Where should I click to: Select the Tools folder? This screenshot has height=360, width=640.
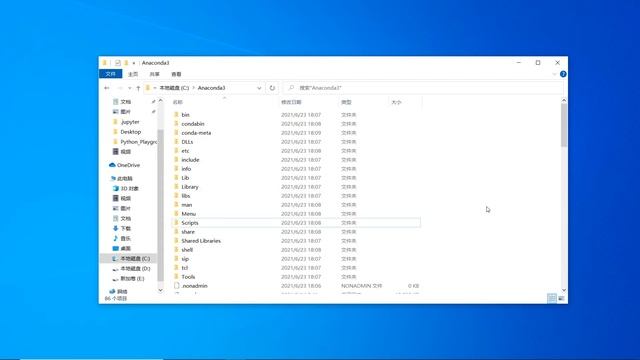[x=188, y=277]
